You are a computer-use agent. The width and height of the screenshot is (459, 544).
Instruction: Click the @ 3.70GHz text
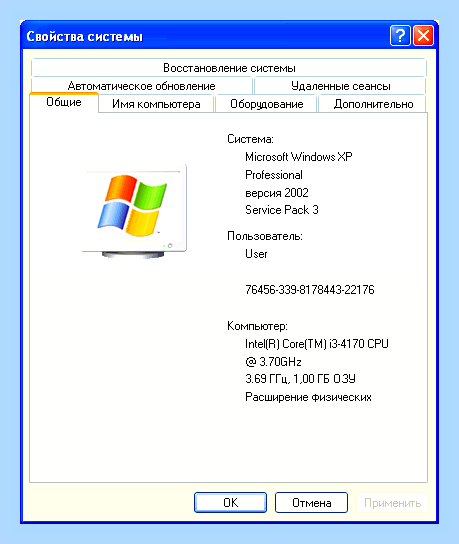point(273,362)
